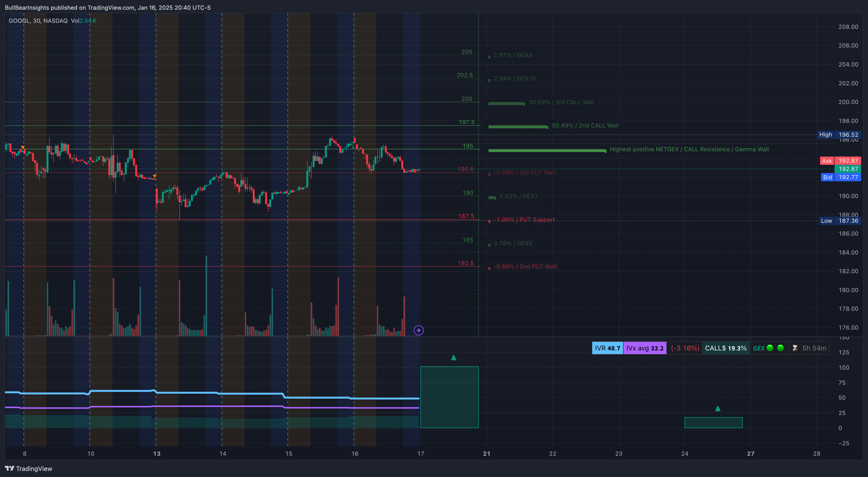The height and width of the screenshot is (477, 868).
Task: Click the 30.09% / 3rd CALL Wall label
Action: click(561, 102)
